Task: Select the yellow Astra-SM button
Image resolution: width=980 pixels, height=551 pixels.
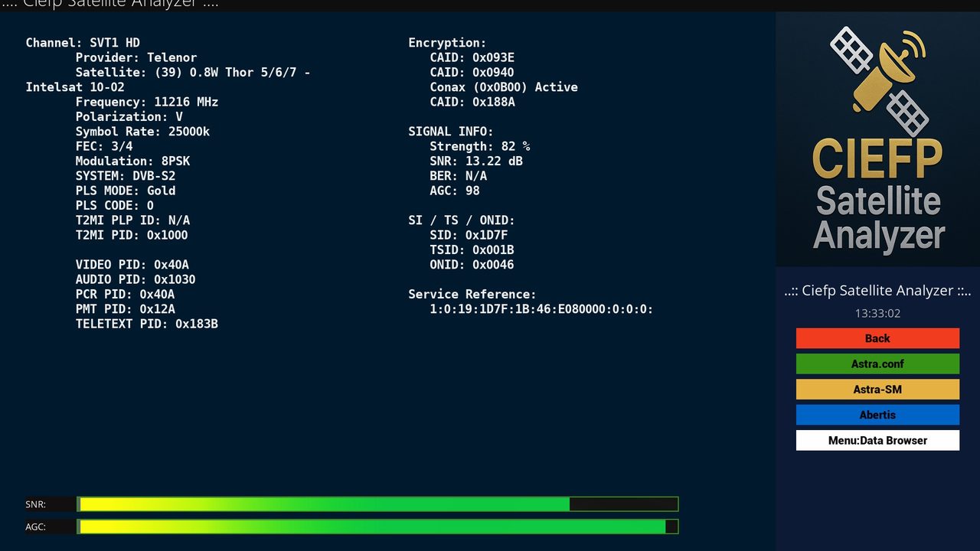Action: (x=877, y=390)
